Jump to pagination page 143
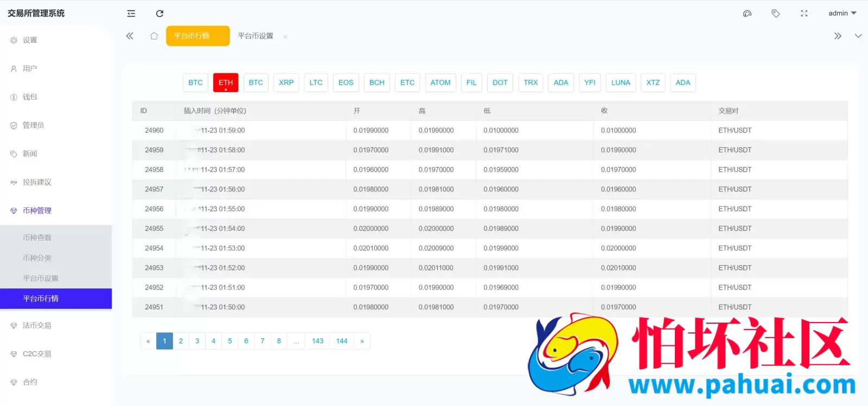The width and height of the screenshot is (868, 406). [318, 341]
